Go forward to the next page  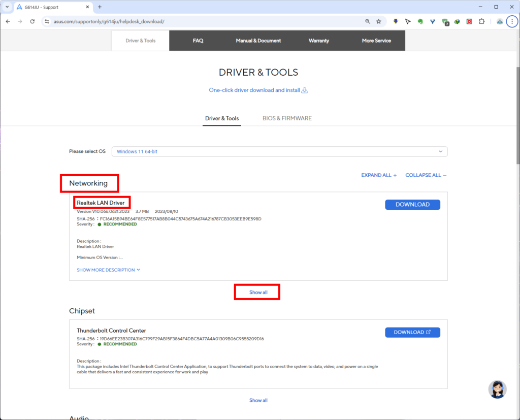(20, 21)
